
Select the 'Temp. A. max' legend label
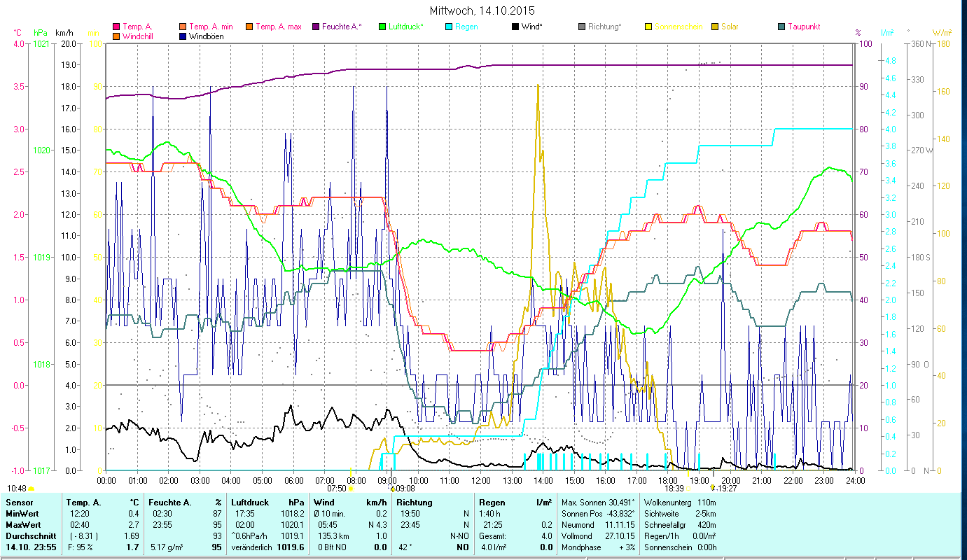pyautogui.click(x=279, y=27)
